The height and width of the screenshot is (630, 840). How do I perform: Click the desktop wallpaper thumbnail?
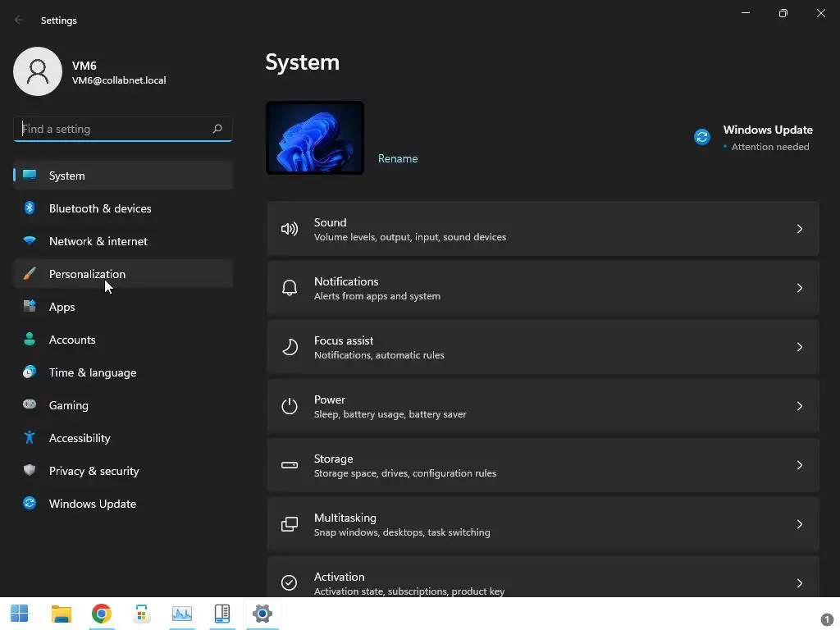click(315, 138)
